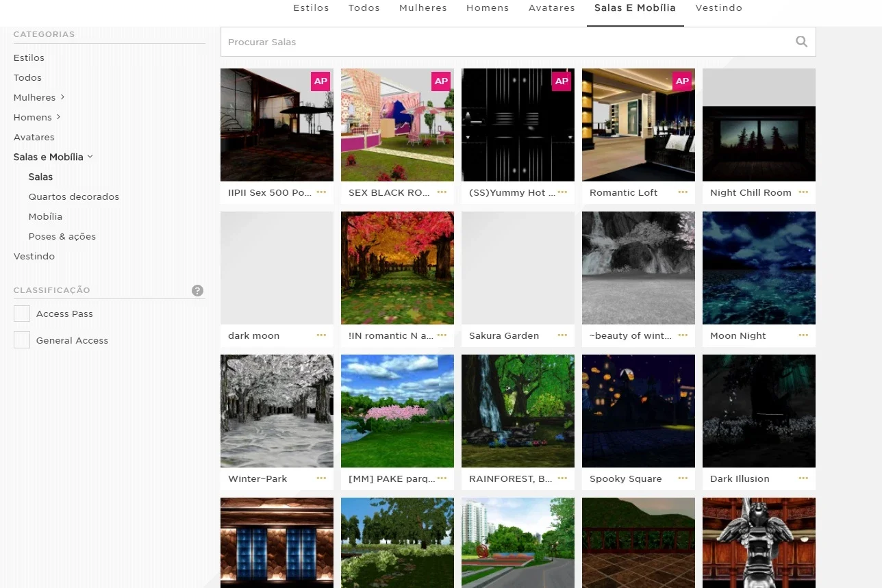
Task: Open Todos in the sidebar categories
Action: [x=27, y=77]
